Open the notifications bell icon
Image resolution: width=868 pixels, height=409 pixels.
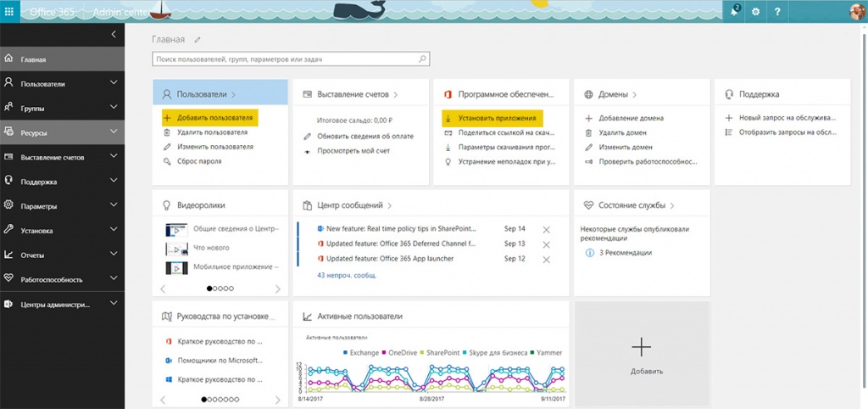(x=735, y=11)
